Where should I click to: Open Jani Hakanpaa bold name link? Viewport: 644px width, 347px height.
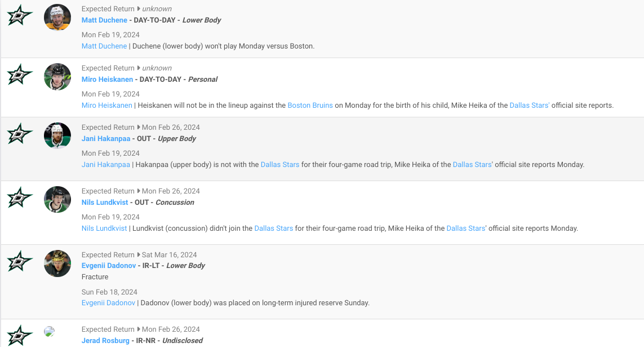coord(105,139)
